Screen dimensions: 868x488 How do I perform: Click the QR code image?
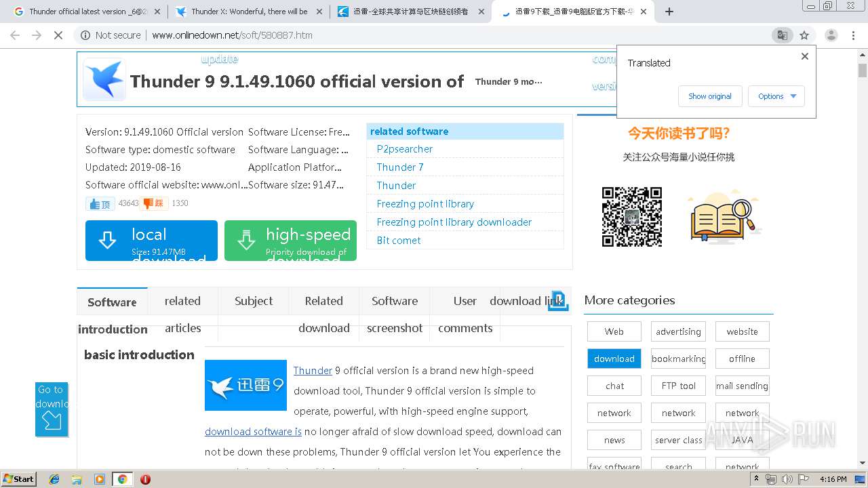point(631,217)
